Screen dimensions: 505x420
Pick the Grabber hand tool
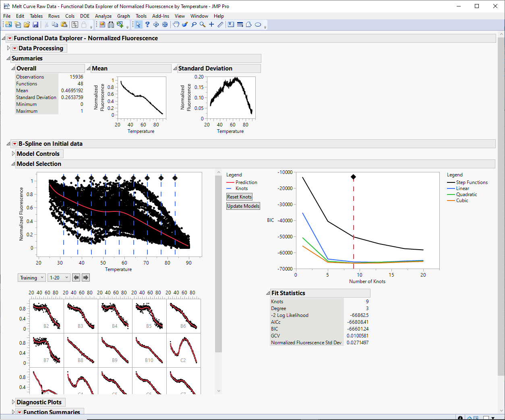[176, 25]
